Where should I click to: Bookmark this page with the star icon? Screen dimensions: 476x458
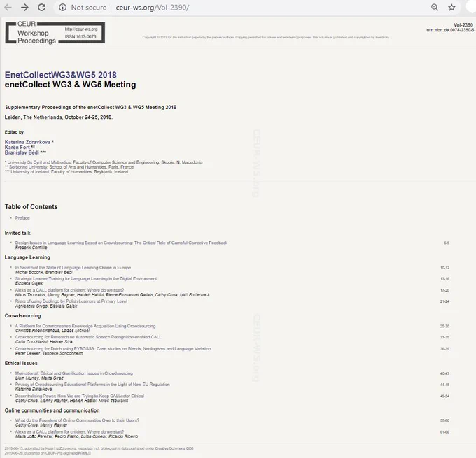pyautogui.click(x=451, y=8)
